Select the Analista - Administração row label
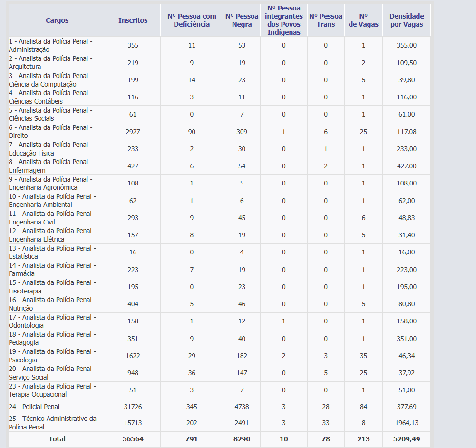The height and width of the screenshot is (448, 476). coord(50,45)
